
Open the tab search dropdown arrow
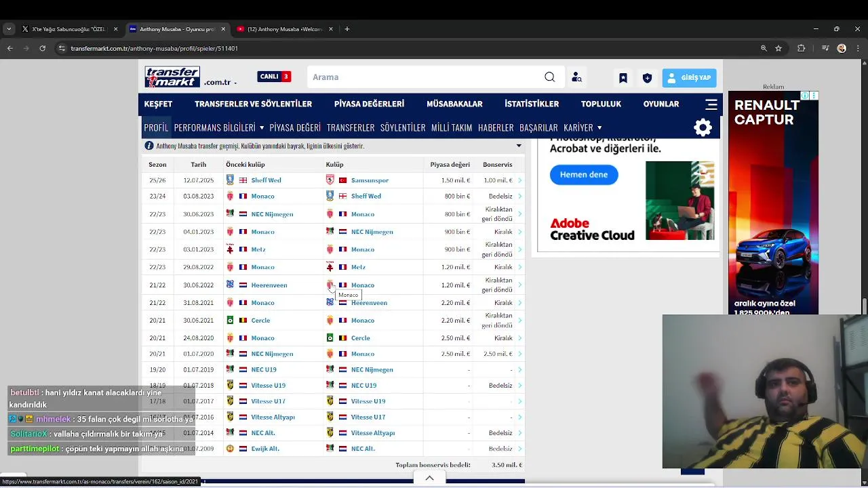[x=9, y=29]
